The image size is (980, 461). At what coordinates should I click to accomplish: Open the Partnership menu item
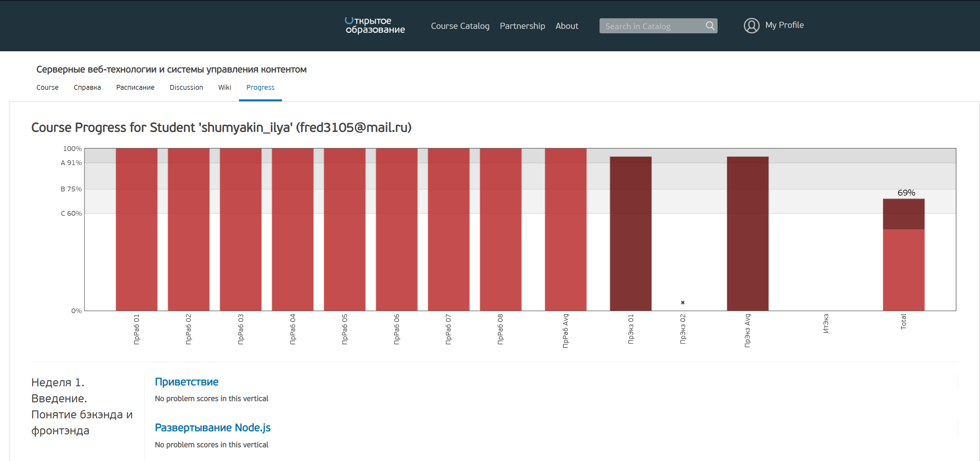[522, 26]
